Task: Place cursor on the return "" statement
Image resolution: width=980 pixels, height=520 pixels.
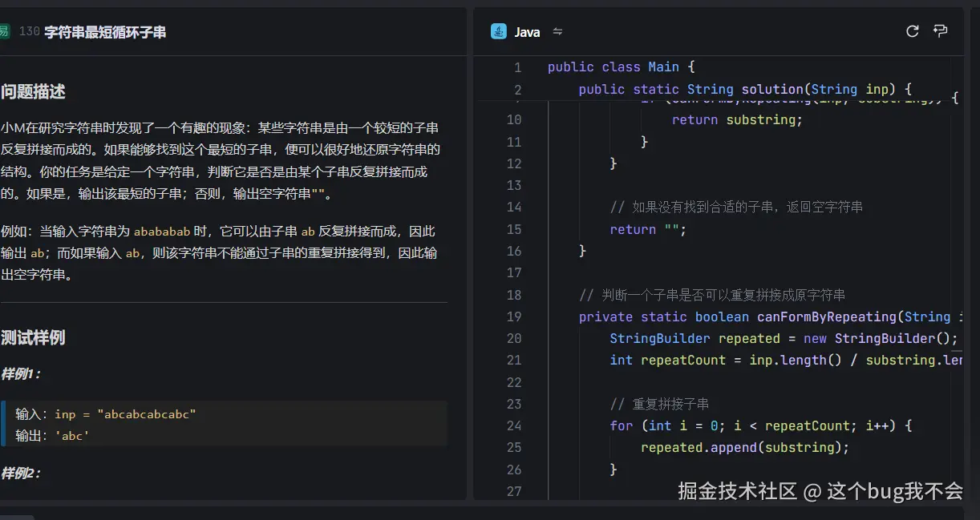Action: pos(644,229)
